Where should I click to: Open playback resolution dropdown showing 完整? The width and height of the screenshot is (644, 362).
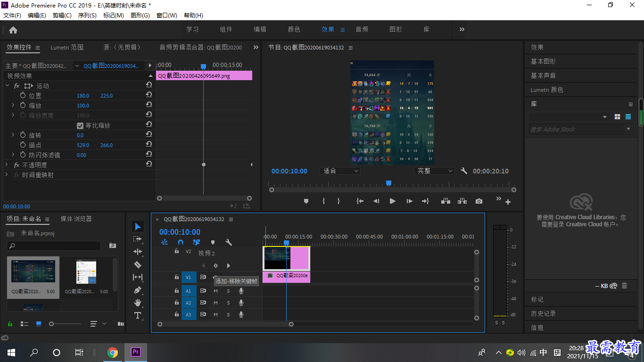[x=434, y=171]
